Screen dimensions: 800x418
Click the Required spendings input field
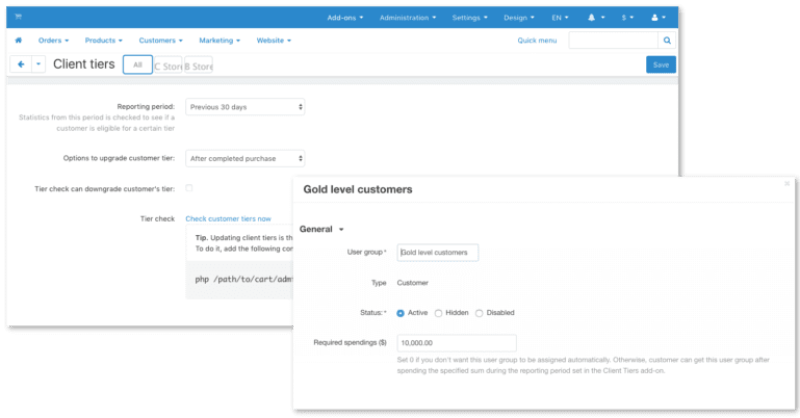[456, 342]
